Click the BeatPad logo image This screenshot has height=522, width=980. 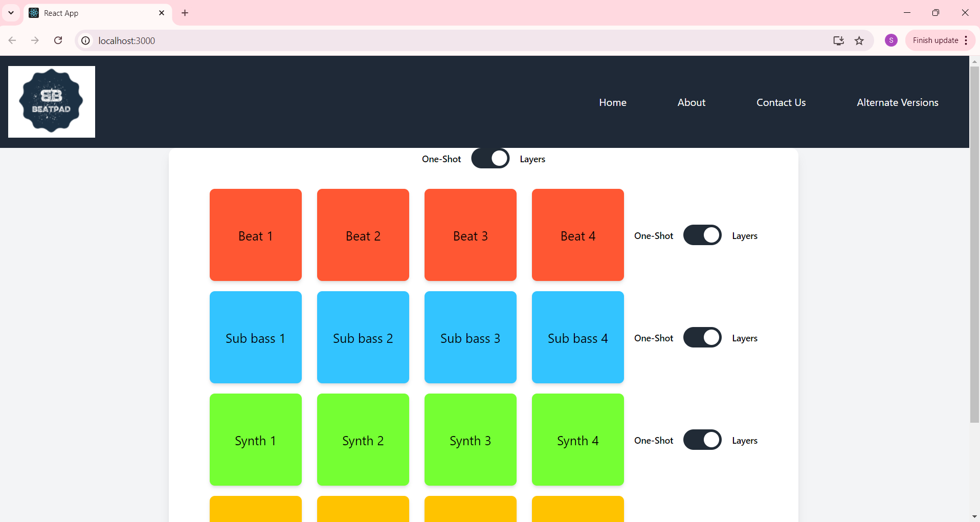(52, 102)
